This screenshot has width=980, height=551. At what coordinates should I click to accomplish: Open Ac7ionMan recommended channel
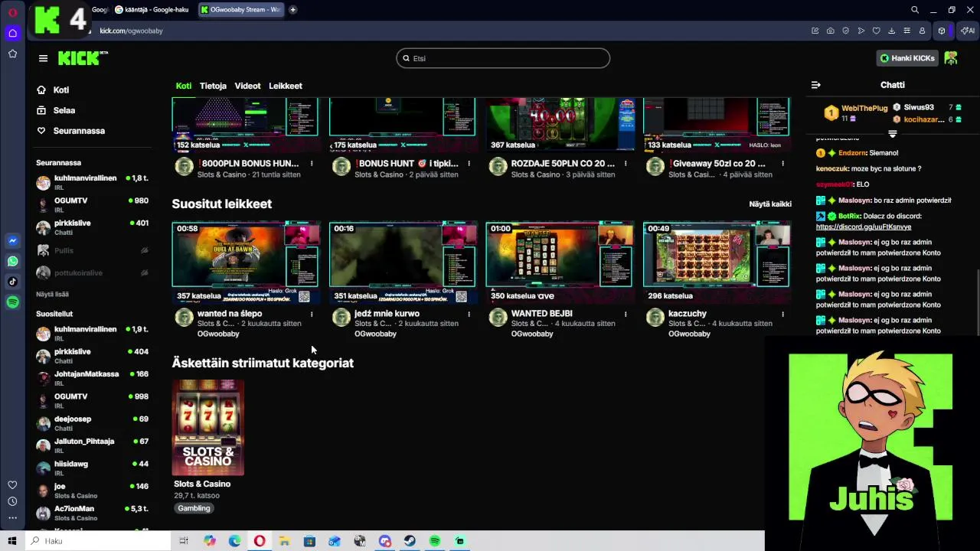click(92, 513)
